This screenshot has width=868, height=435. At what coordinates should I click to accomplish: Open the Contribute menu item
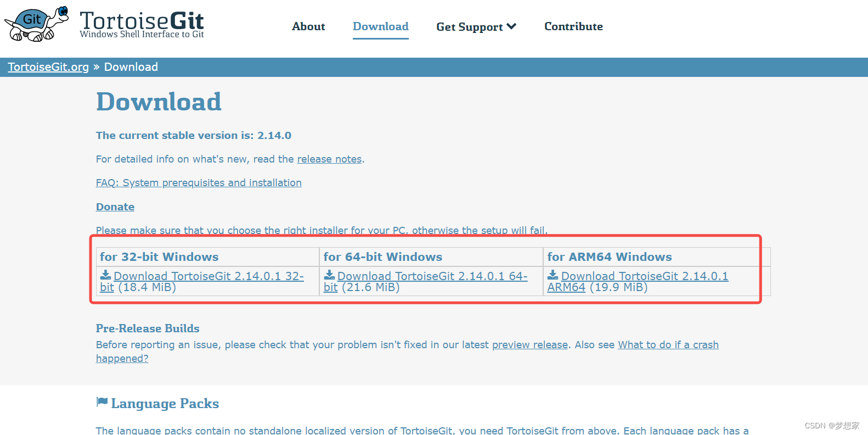click(x=573, y=26)
